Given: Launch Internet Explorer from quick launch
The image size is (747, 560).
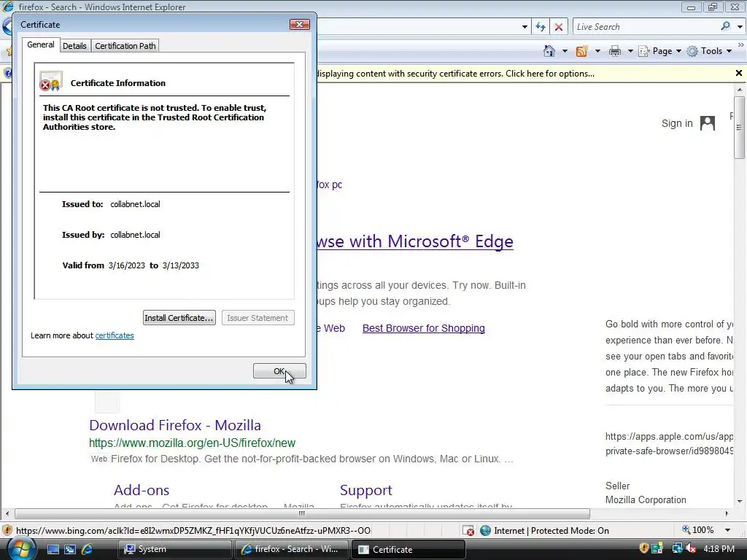Looking at the screenshot, I should click(x=87, y=549).
